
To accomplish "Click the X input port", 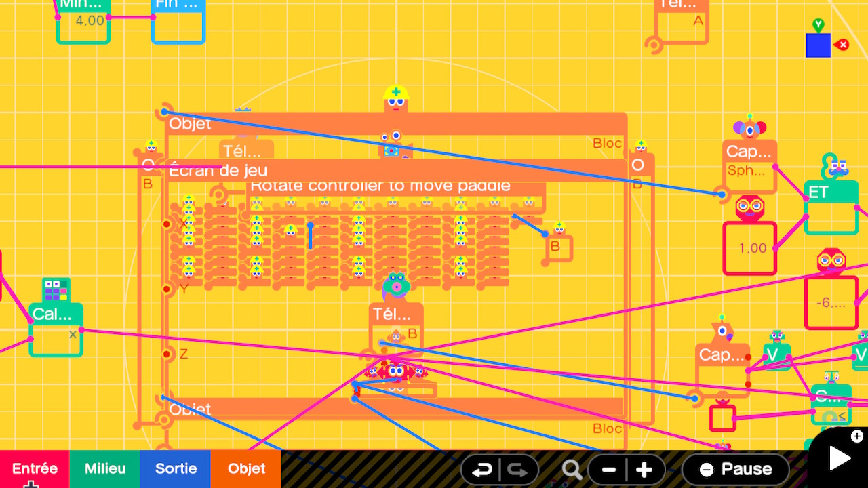I will [167, 224].
